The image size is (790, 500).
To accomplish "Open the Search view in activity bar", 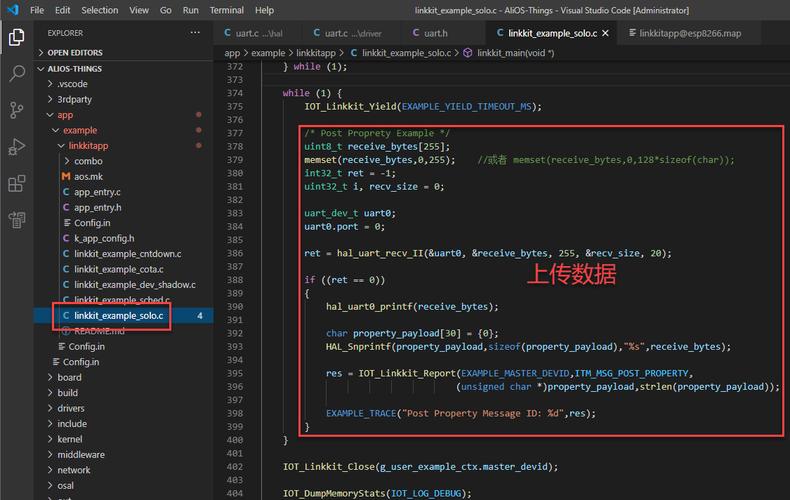I will tap(17, 74).
